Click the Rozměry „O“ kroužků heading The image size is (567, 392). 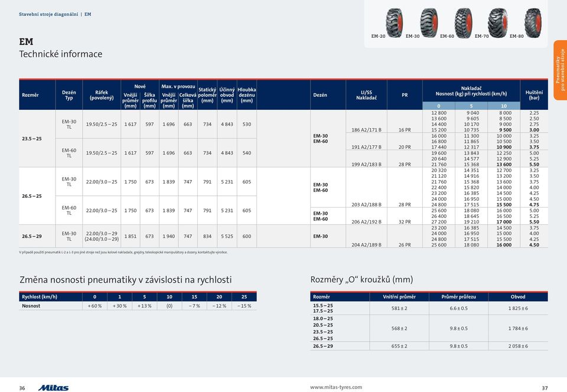pos(361,280)
